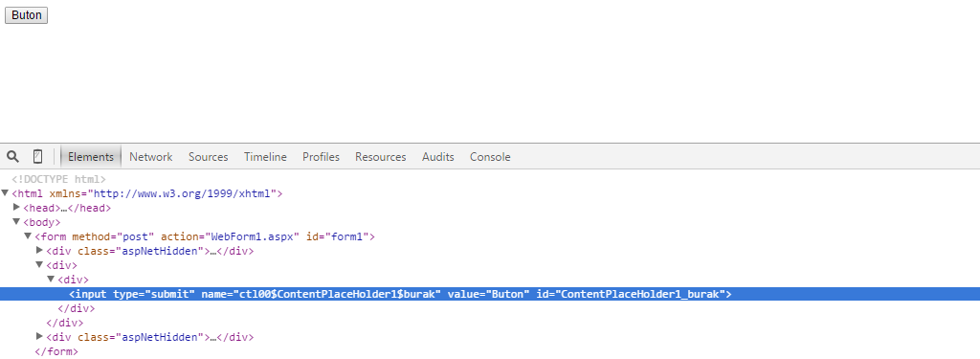The width and height of the screenshot is (980, 359).
Task: Open the Network tab
Action: [150, 157]
